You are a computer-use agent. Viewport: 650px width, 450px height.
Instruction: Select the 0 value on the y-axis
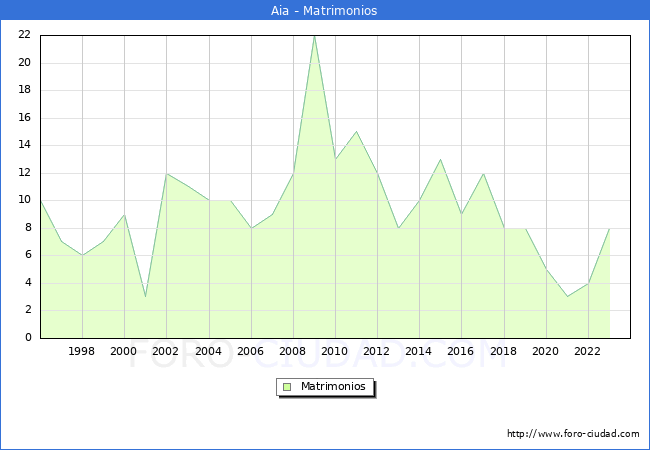coord(28,337)
